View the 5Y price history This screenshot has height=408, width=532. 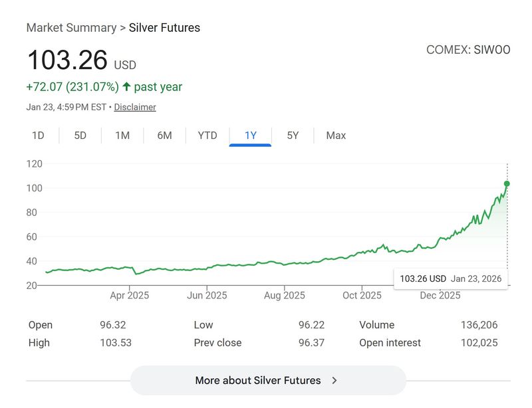[x=293, y=136]
